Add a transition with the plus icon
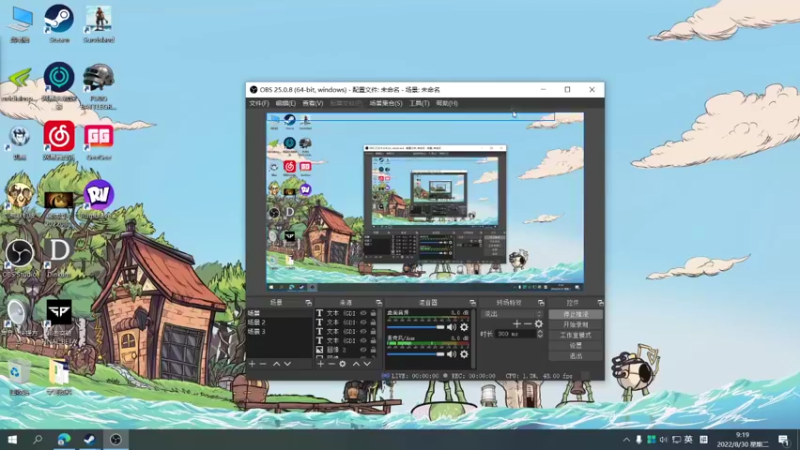This screenshot has width=800, height=450. [x=517, y=323]
